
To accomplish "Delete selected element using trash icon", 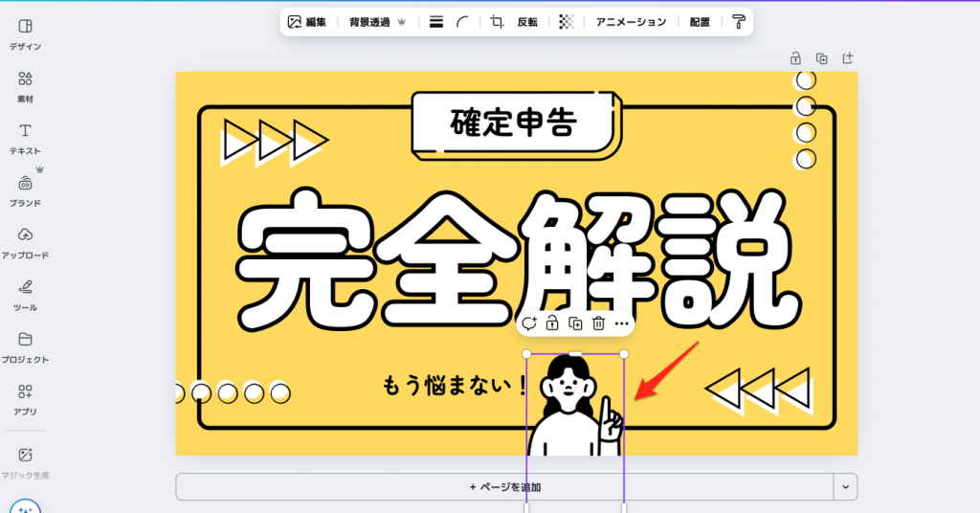I will click(x=598, y=323).
